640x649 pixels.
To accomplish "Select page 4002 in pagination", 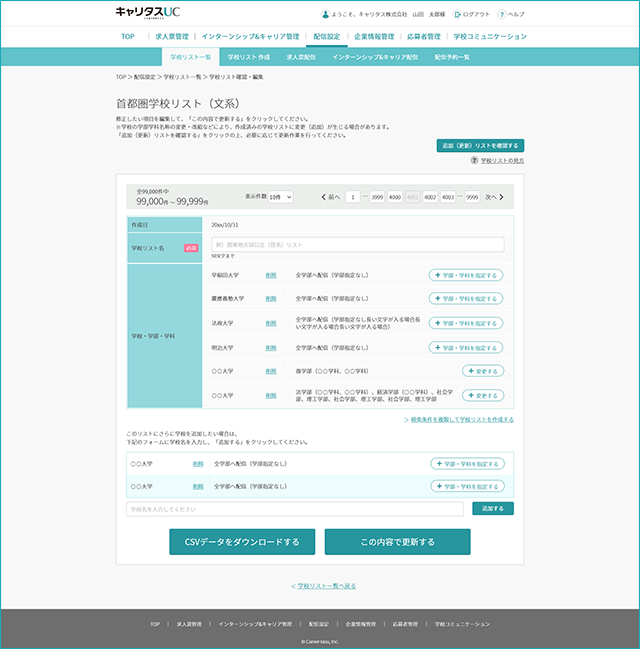I will (x=430, y=197).
